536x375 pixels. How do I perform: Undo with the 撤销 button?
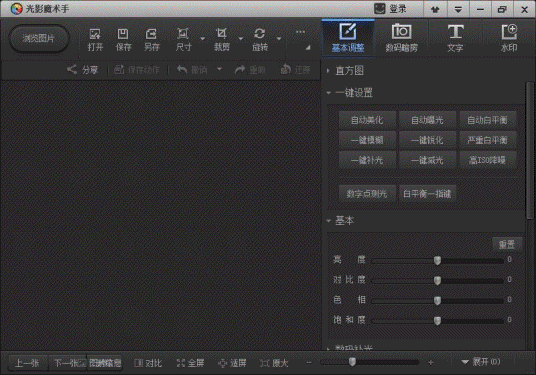(192, 70)
